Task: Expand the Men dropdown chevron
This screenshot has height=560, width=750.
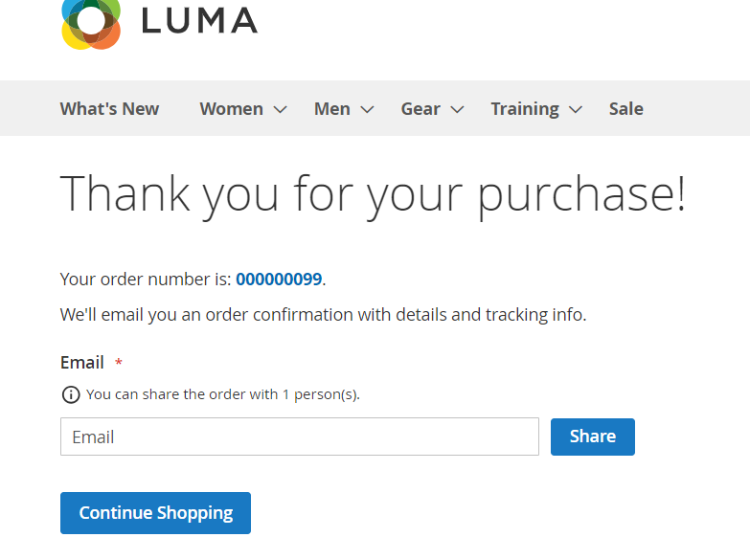Action: (367, 110)
